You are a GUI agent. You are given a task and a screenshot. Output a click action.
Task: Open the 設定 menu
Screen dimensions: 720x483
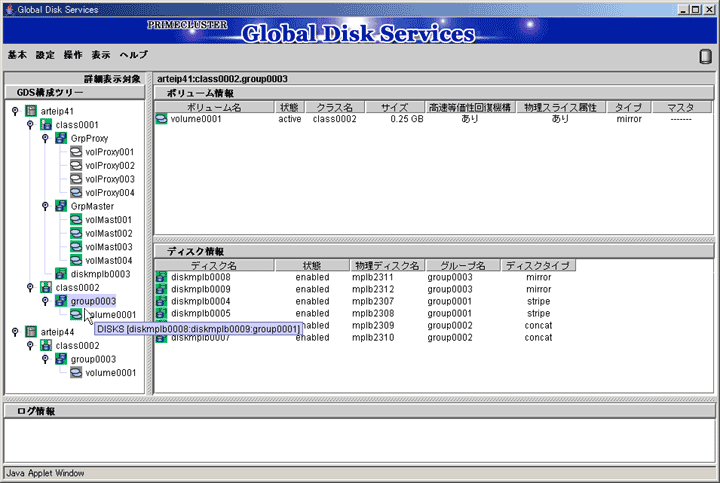pyautogui.click(x=45, y=55)
